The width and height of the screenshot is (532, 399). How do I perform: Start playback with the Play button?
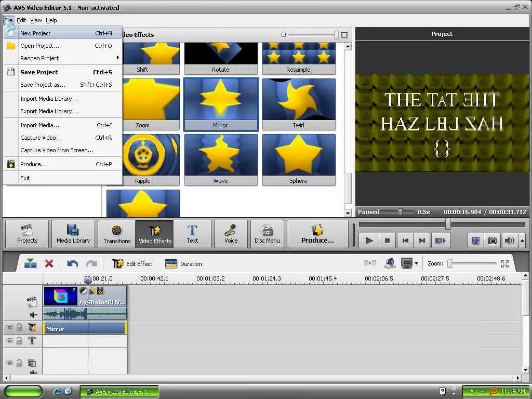click(369, 241)
